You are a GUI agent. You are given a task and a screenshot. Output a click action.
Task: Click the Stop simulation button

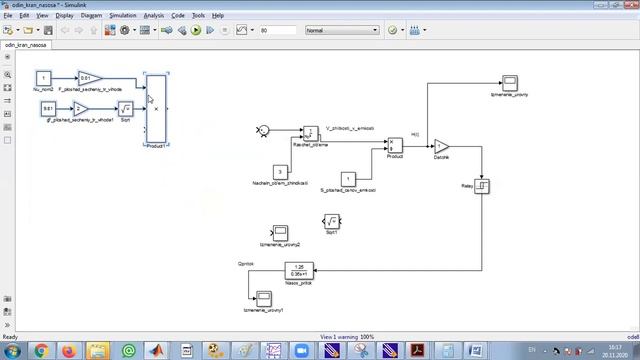point(224,30)
